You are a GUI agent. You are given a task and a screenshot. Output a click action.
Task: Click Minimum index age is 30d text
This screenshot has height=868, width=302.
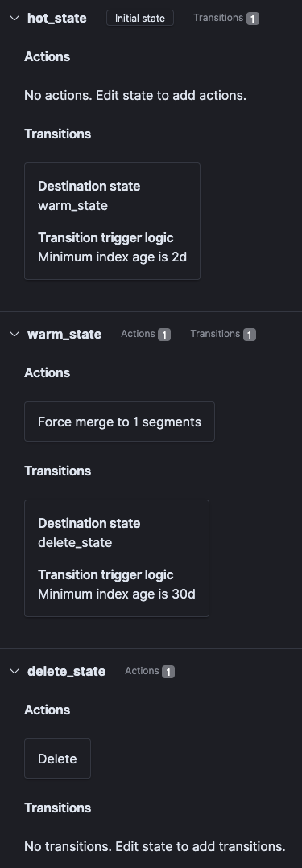click(116, 594)
